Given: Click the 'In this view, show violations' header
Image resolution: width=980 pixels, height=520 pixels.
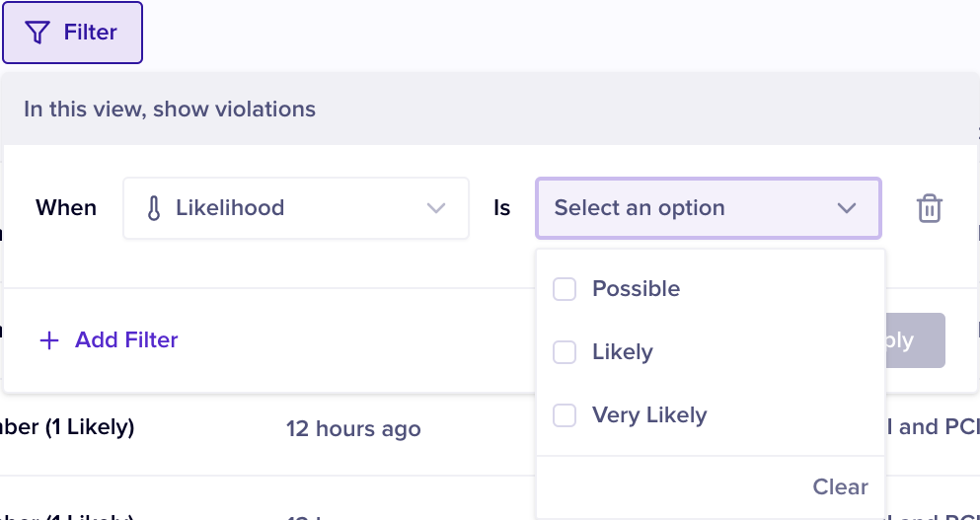Looking at the screenshot, I should tap(170, 109).
